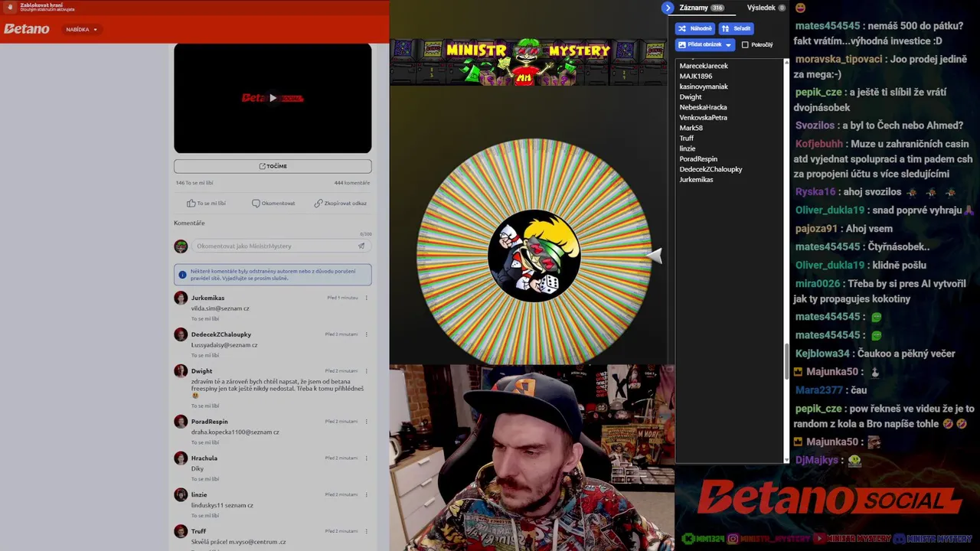Sort entries with Seřadit button
This screenshot has height=551, width=980.
[x=737, y=28]
